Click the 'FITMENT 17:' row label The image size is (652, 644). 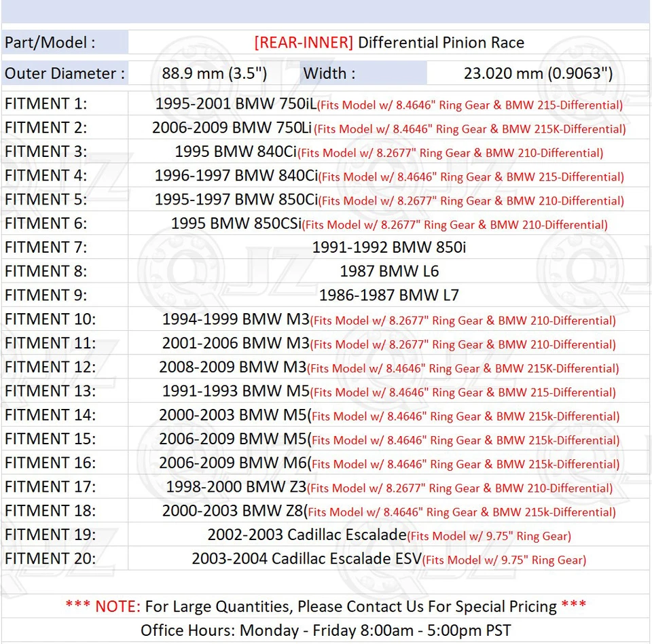pyautogui.click(x=50, y=487)
